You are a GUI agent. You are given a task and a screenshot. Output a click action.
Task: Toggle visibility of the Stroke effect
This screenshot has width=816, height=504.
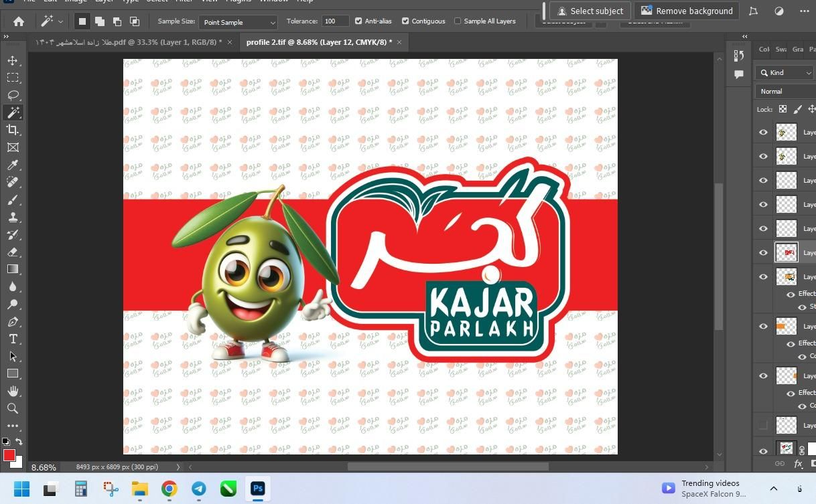click(802, 307)
